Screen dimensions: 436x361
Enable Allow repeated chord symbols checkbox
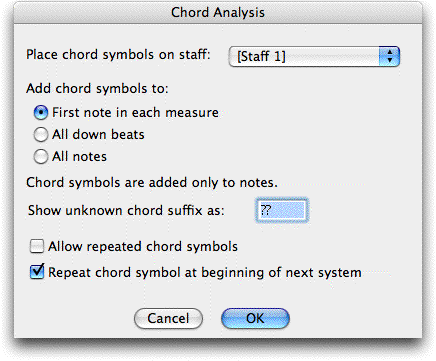(37, 246)
